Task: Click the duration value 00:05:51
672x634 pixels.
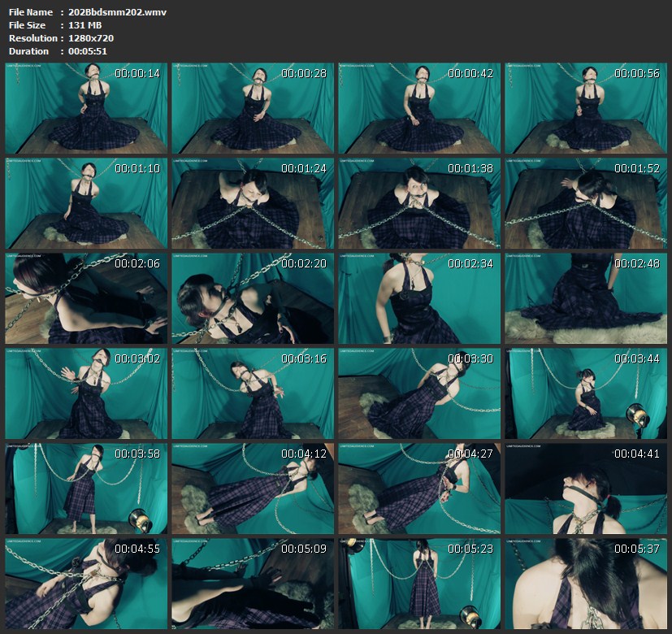Action: (x=88, y=51)
